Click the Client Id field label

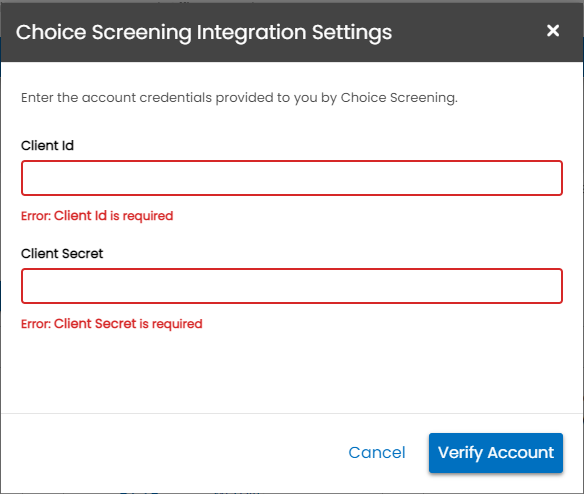coord(47,145)
